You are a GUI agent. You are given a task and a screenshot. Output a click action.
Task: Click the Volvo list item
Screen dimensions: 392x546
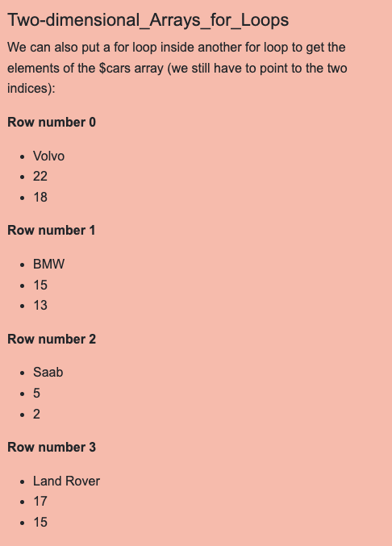[x=48, y=156]
